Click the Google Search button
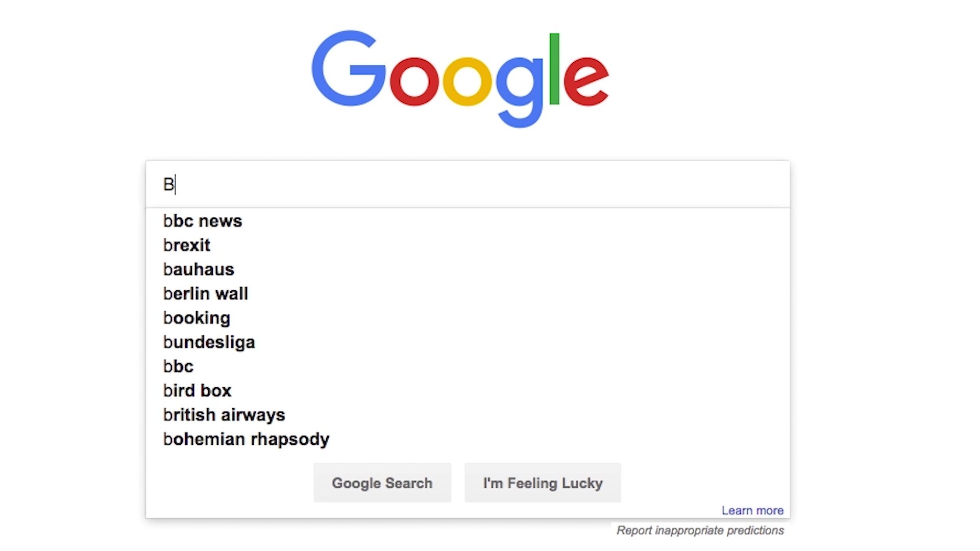The height and width of the screenshot is (551, 980). tap(382, 482)
